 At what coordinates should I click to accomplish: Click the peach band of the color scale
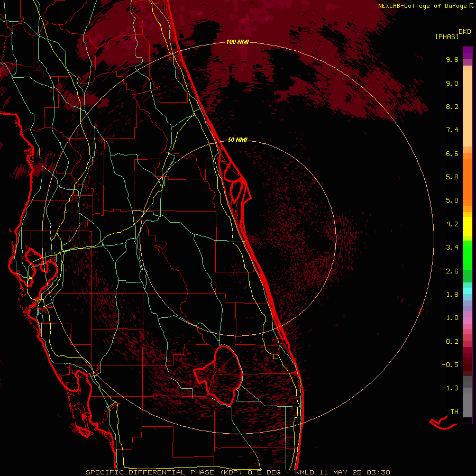click(467, 108)
